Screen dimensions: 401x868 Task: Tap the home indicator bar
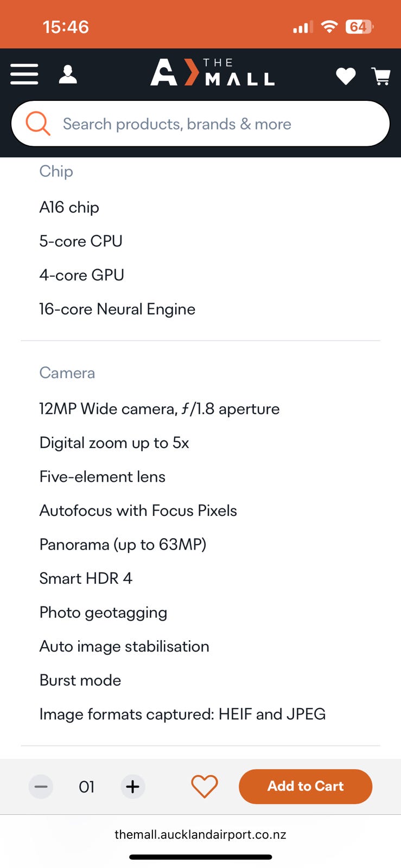pyautogui.click(x=200, y=857)
